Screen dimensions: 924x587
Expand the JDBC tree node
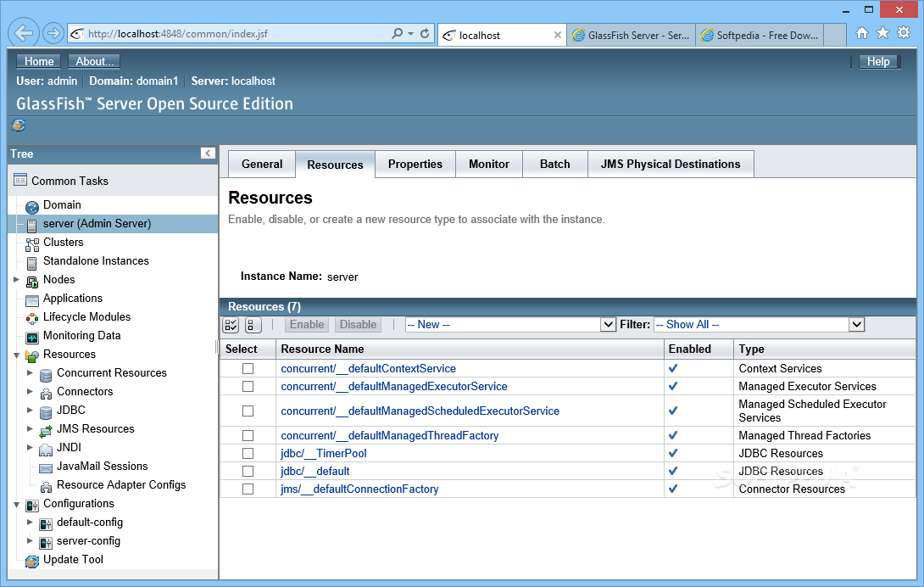tap(30, 410)
